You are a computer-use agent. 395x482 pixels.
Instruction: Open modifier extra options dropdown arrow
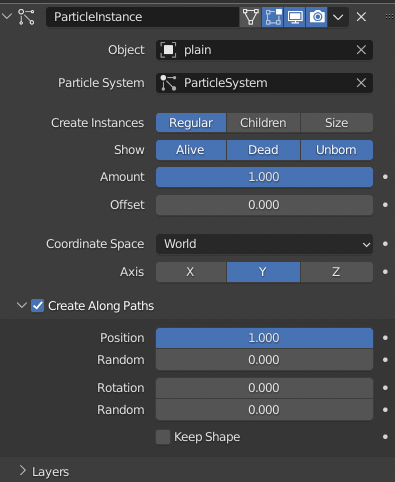point(338,17)
